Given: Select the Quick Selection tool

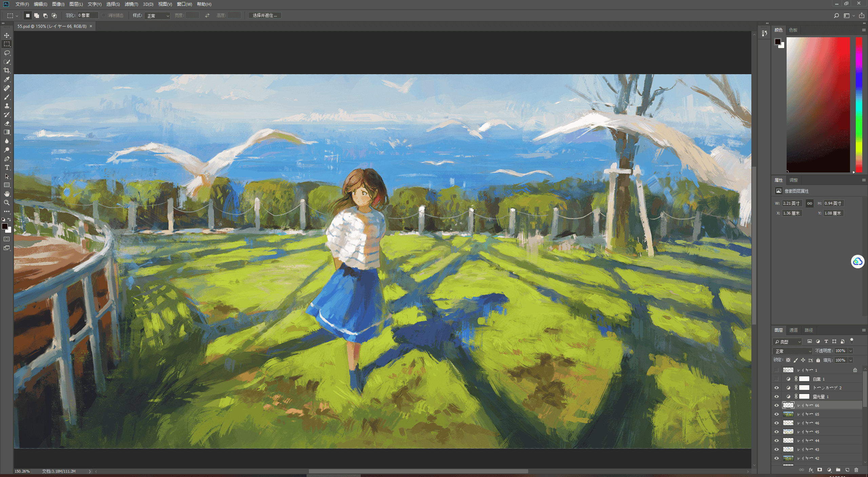Looking at the screenshot, I should (7, 62).
